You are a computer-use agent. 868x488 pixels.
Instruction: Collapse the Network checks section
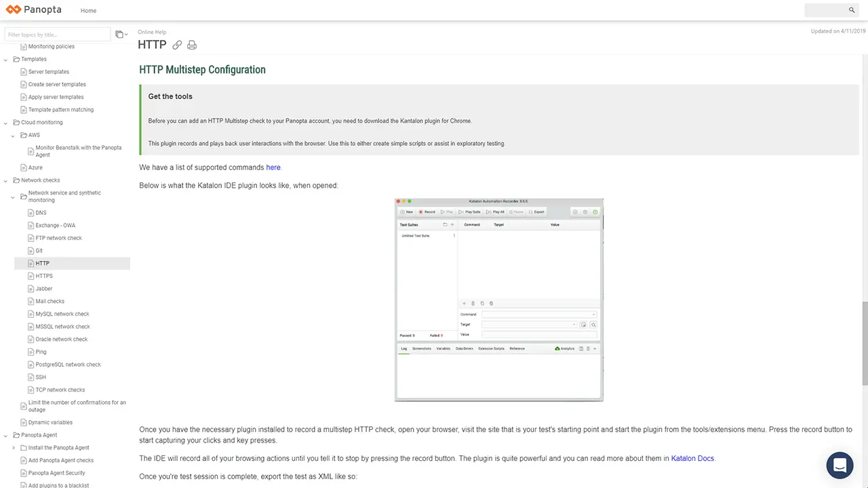(x=6, y=180)
